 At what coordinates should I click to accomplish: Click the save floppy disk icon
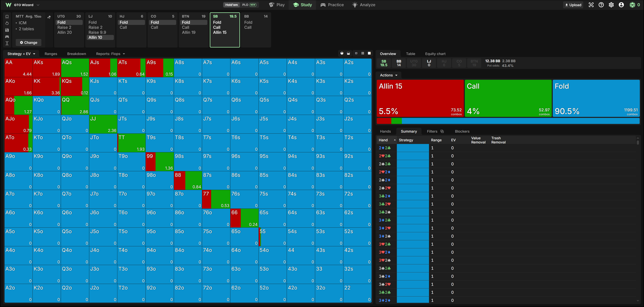(7, 30)
